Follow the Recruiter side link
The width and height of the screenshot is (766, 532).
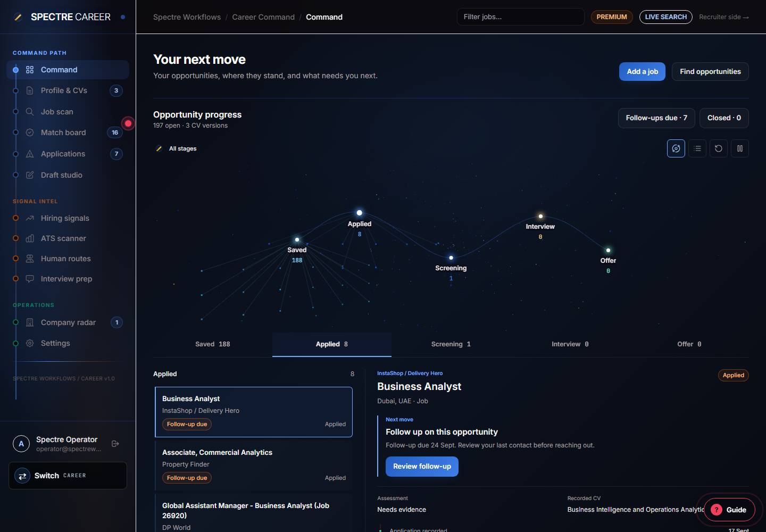click(x=724, y=17)
